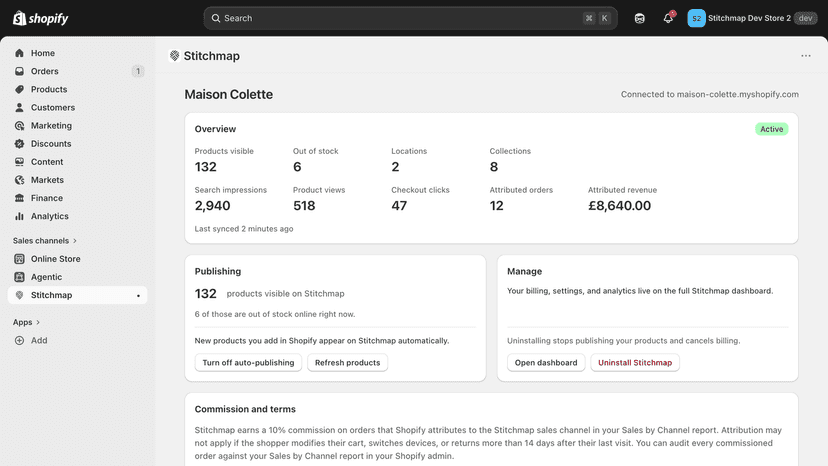Click the Analytics bar chart icon

point(20,216)
